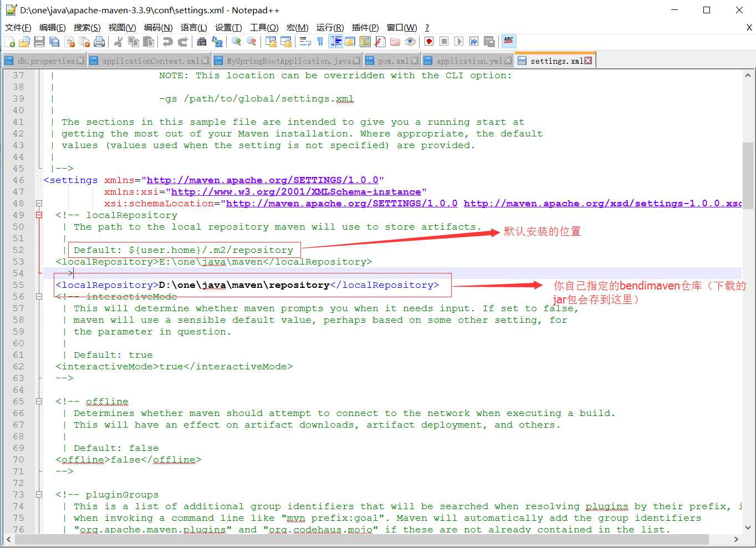Open Folder as Workspace toolbar icon
The width and height of the screenshot is (756, 548).
pyautogui.click(x=395, y=42)
